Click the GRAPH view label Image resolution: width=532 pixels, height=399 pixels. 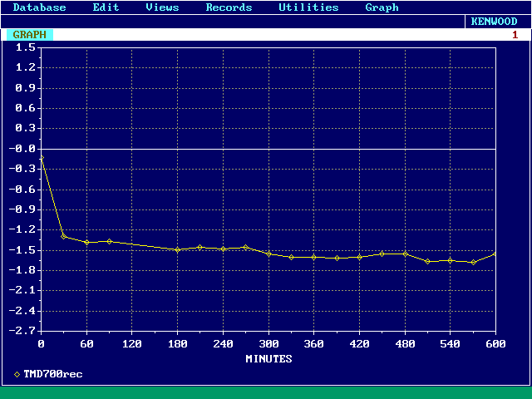coord(30,35)
